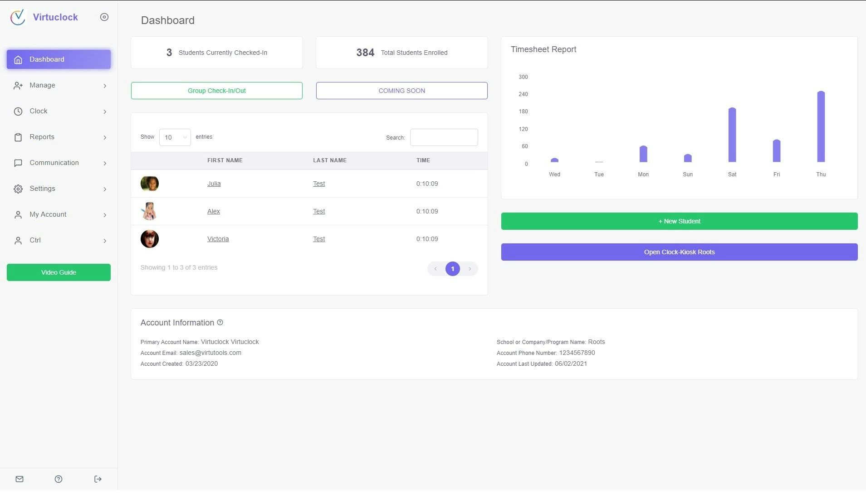Select the Manage add-person icon
Viewport: 866px width, 504px height.
[18, 85]
